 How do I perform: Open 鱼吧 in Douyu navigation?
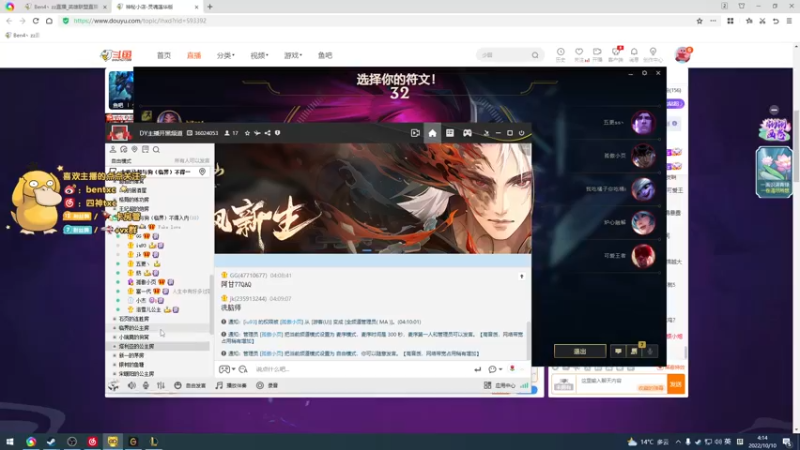coord(325,55)
